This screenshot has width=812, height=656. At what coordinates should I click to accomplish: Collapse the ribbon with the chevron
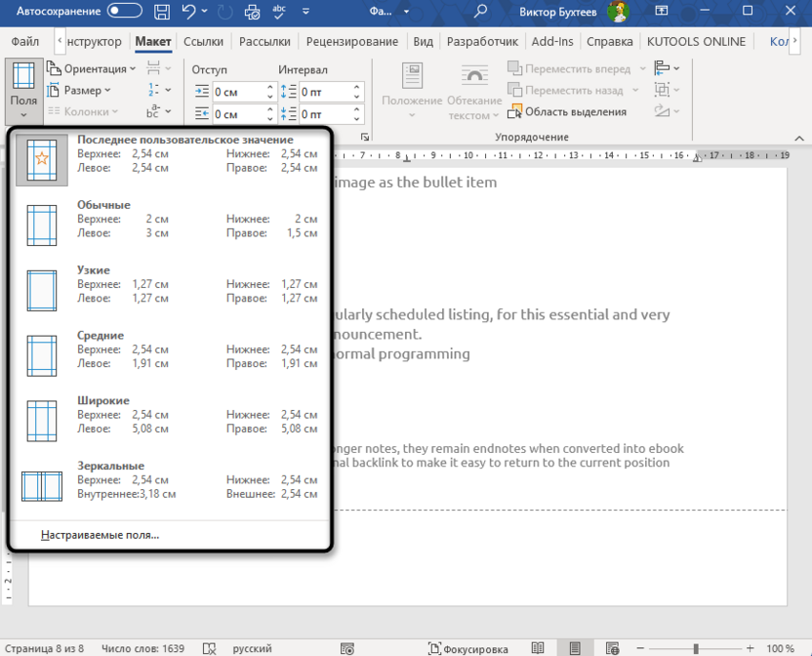799,137
